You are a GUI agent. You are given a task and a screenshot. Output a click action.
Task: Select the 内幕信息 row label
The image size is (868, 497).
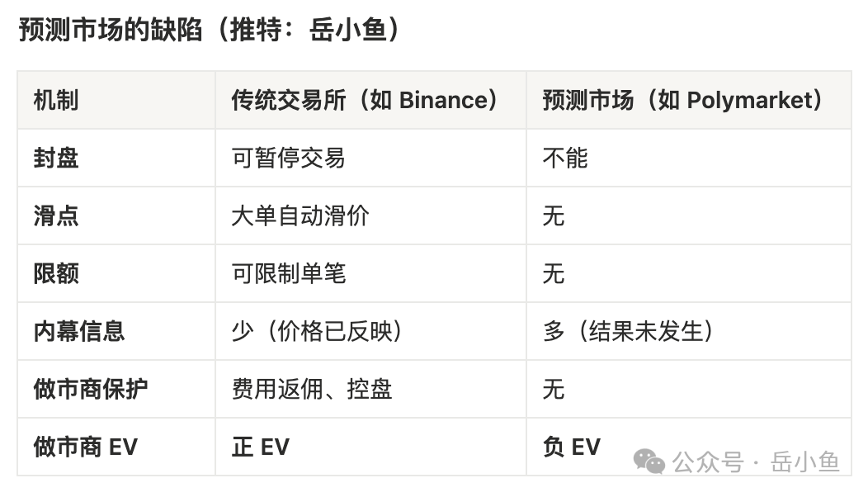[79, 331]
